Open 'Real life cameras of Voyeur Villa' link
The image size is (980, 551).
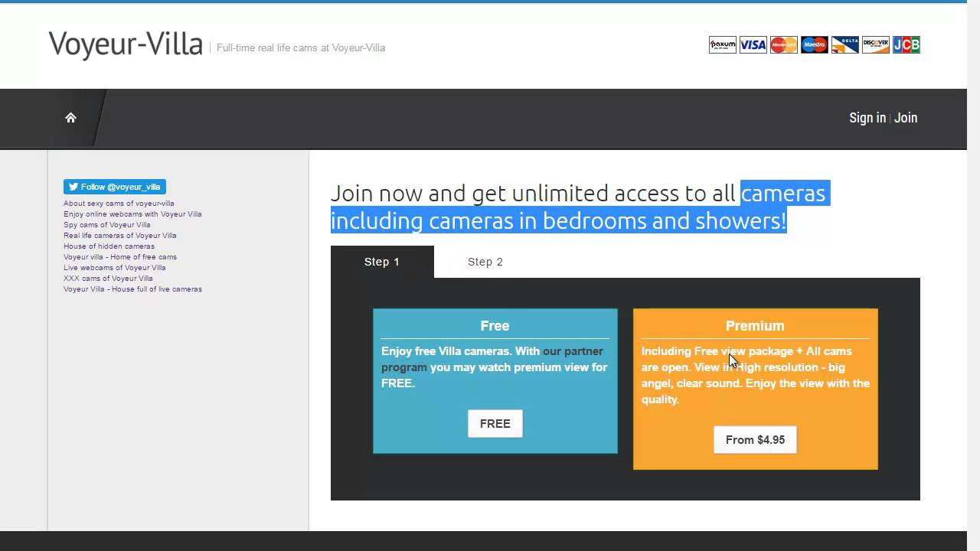coord(120,236)
